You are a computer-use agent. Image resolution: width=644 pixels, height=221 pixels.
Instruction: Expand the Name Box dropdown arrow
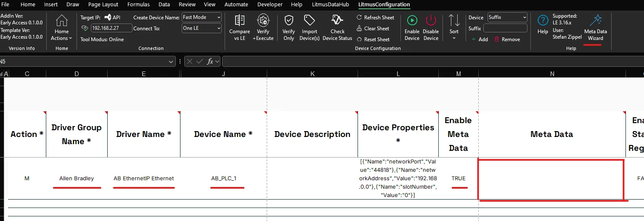click(x=171, y=62)
